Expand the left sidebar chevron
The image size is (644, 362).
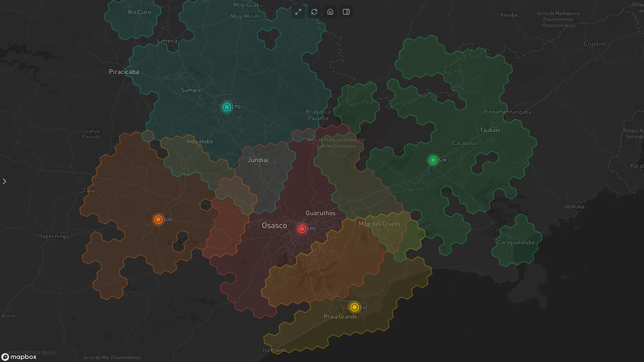pos(4,182)
